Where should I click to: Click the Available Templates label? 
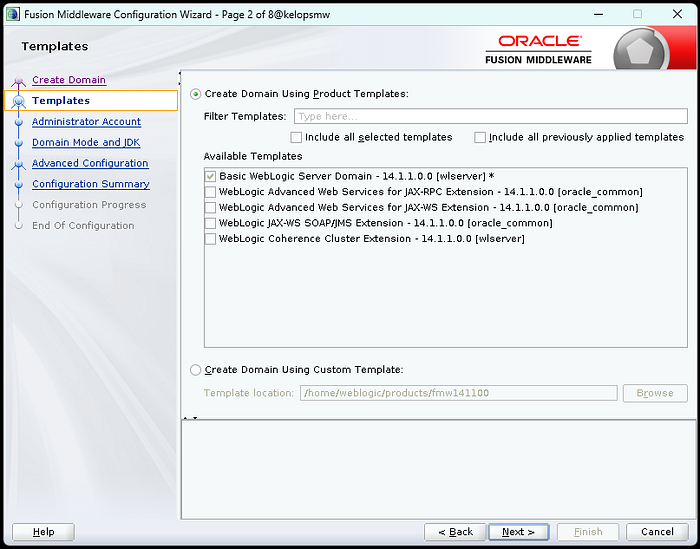pyautogui.click(x=253, y=156)
